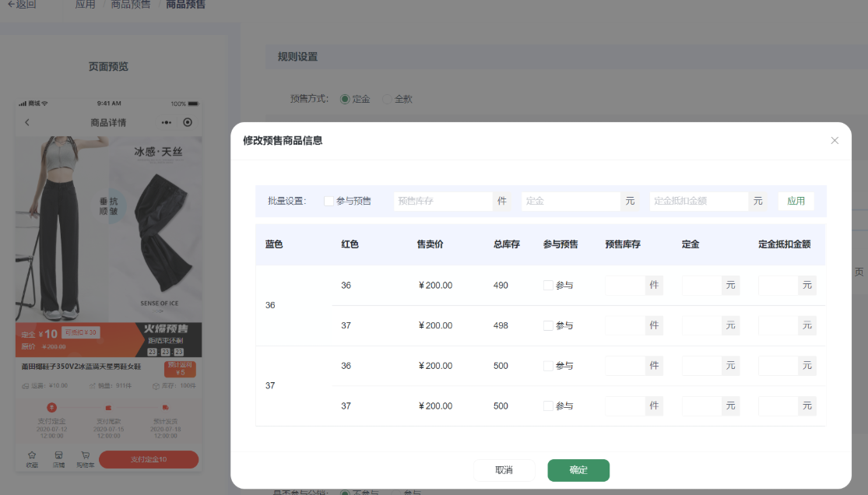Click the 返回 back arrow at top
The height and width of the screenshot is (495, 868).
(12, 5)
